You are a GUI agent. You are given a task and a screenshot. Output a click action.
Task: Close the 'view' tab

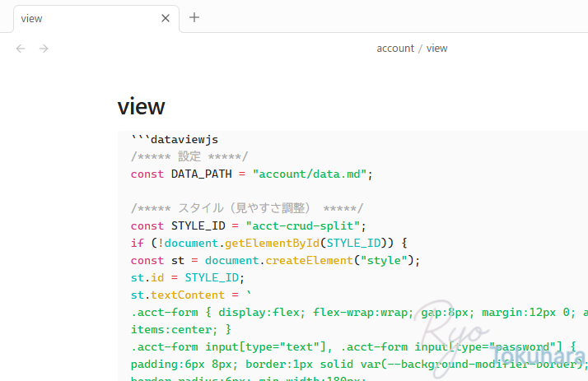click(x=166, y=18)
